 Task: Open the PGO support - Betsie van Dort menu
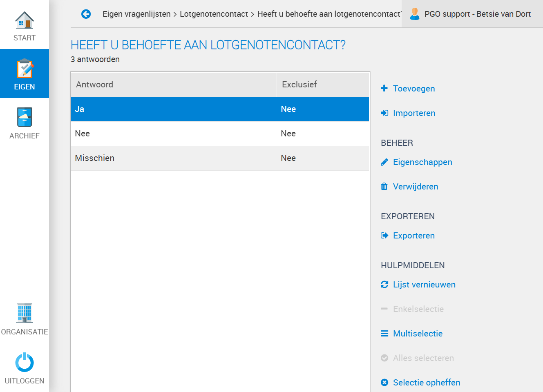(x=472, y=14)
